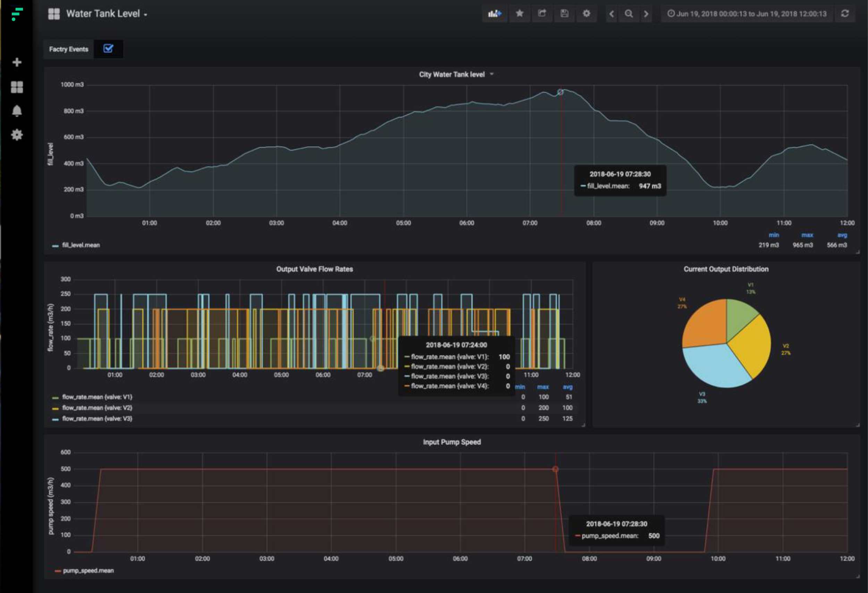This screenshot has width=868, height=593.
Task: Click the V1 13% pie label
Action: (751, 289)
